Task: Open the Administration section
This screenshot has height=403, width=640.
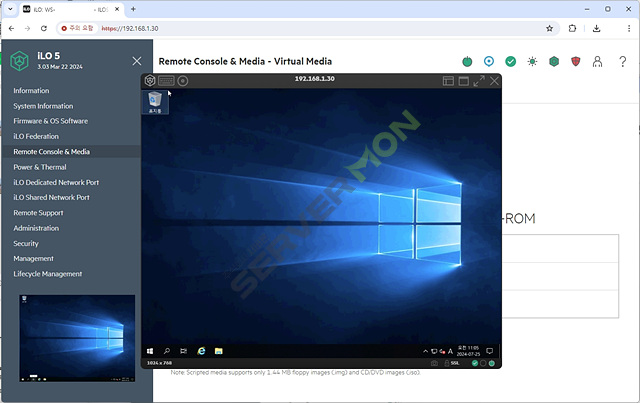Action: pos(36,228)
